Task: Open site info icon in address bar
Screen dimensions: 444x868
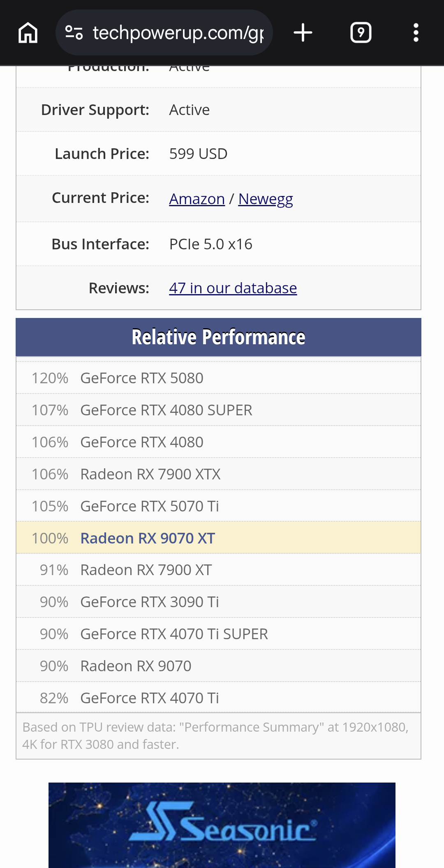Action: click(x=74, y=32)
